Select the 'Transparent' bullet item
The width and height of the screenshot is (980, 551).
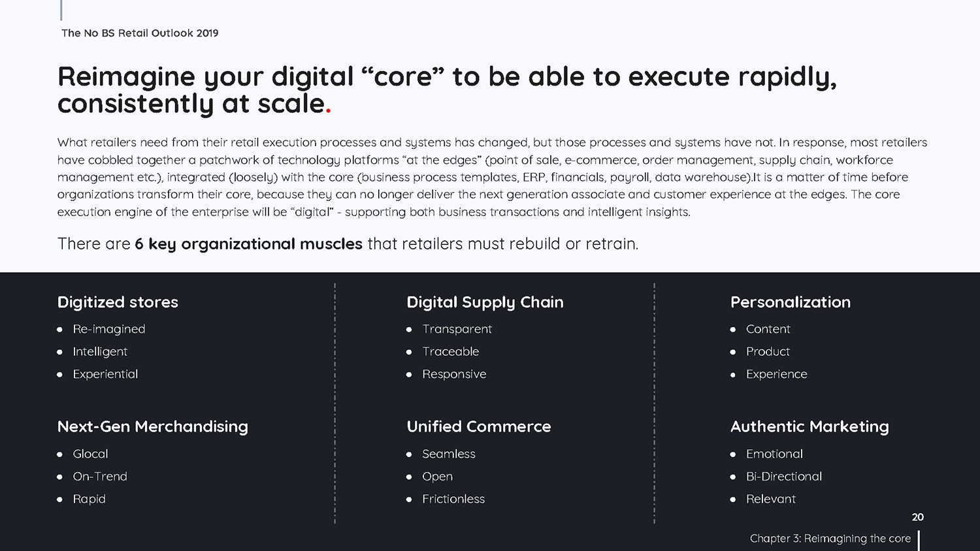coord(457,329)
